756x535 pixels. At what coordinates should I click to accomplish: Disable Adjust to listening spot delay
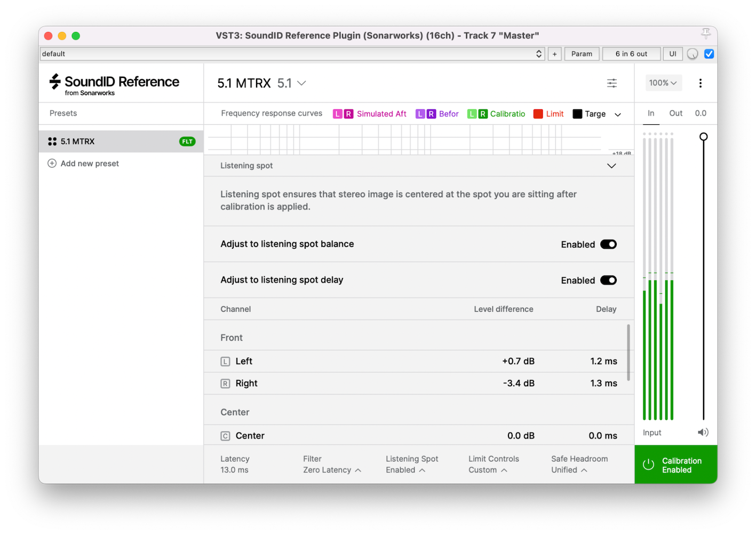coord(608,280)
